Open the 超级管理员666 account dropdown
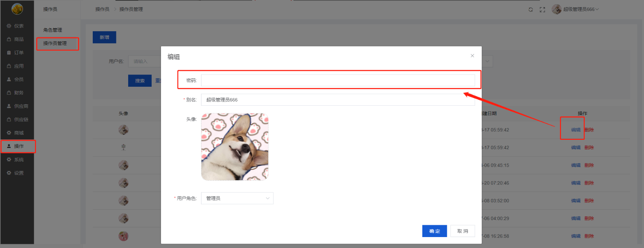 click(576, 9)
